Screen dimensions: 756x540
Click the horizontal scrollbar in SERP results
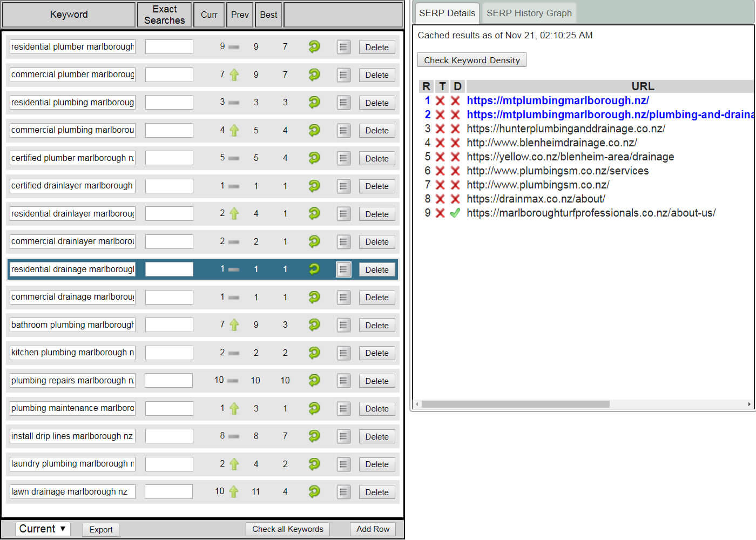[515, 404]
